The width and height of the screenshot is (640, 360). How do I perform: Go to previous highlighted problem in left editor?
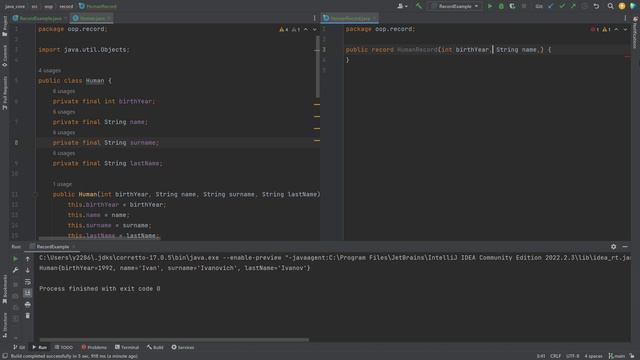pyautogui.click(x=306, y=29)
